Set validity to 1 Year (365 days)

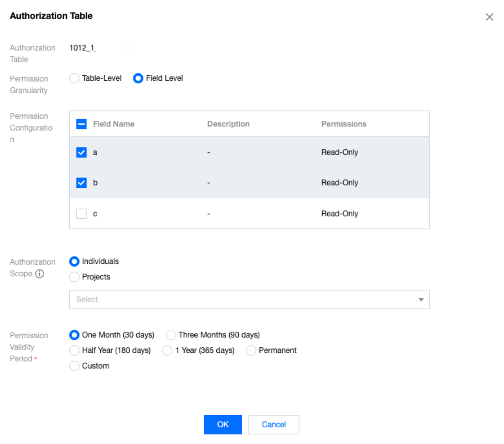[167, 351]
